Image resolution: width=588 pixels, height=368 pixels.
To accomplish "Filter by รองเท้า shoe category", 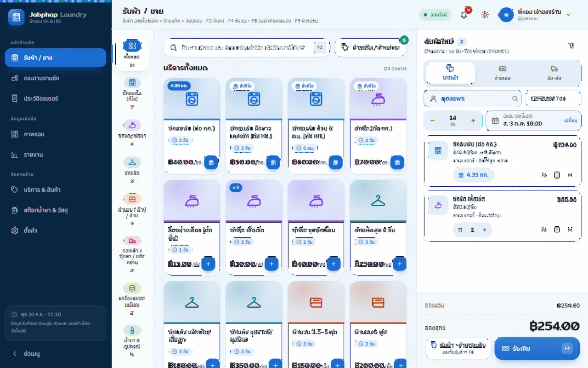I will [x=132, y=254].
